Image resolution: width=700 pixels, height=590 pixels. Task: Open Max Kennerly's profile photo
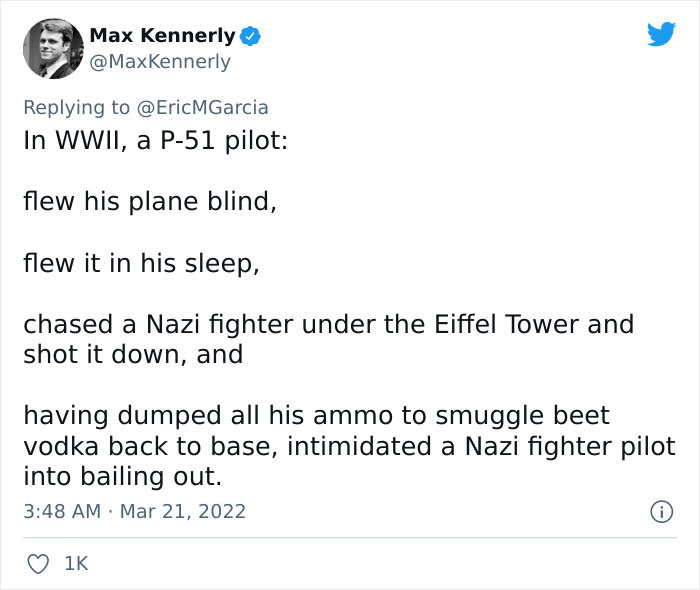pyautogui.click(x=52, y=48)
